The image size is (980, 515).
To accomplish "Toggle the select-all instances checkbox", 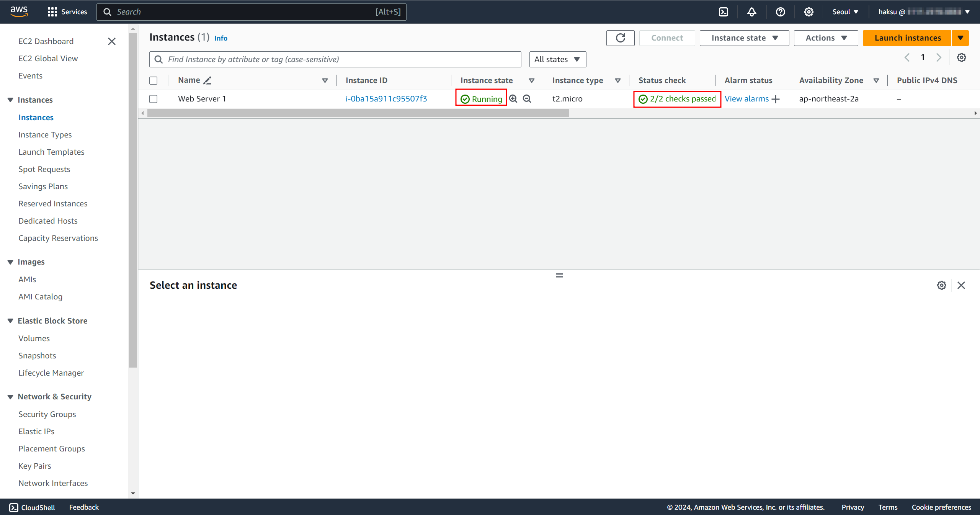I will pos(154,80).
